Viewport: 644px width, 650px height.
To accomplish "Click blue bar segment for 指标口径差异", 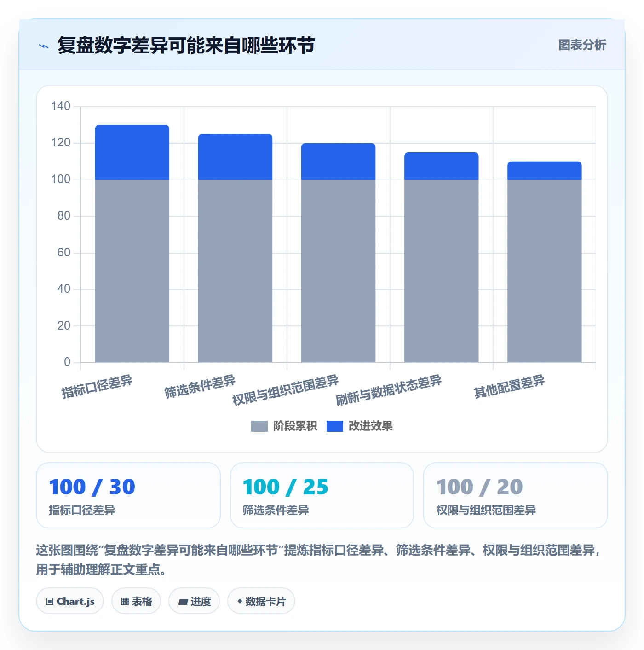I will tap(132, 152).
